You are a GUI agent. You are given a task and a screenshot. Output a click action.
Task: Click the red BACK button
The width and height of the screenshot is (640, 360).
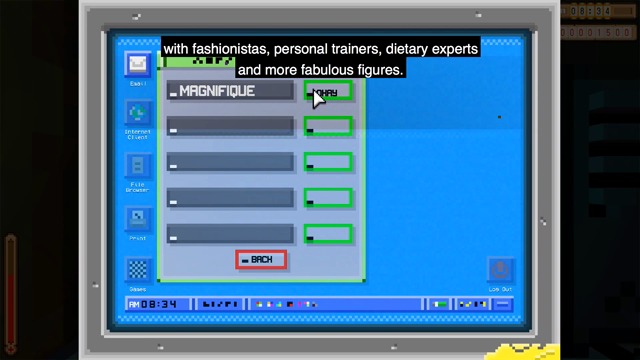(261, 260)
